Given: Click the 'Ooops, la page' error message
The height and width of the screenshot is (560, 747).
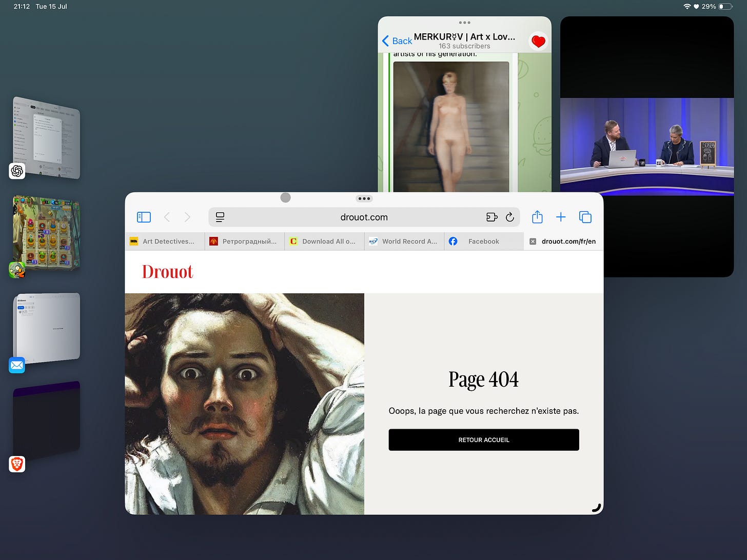Looking at the screenshot, I should click(484, 411).
